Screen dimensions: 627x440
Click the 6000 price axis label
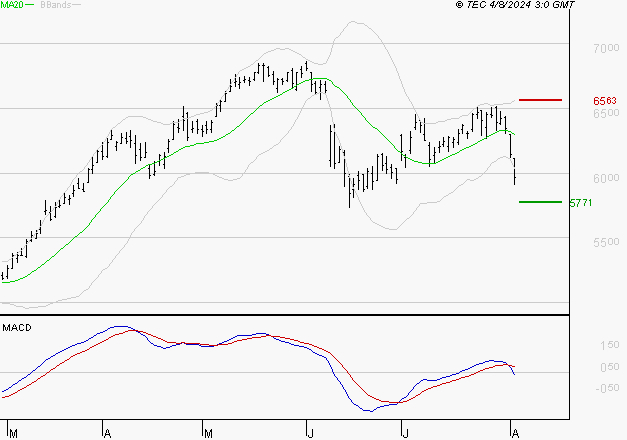click(x=606, y=178)
